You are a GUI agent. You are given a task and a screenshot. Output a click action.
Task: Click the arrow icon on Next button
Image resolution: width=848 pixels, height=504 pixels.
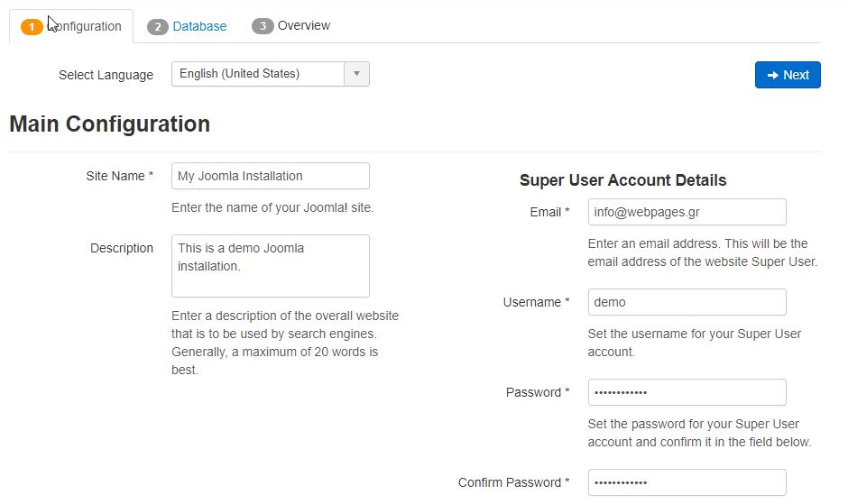pos(773,76)
